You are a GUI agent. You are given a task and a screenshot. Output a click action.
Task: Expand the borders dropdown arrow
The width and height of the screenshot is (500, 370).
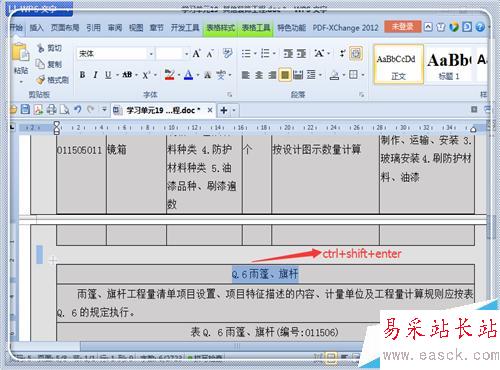[363, 75]
